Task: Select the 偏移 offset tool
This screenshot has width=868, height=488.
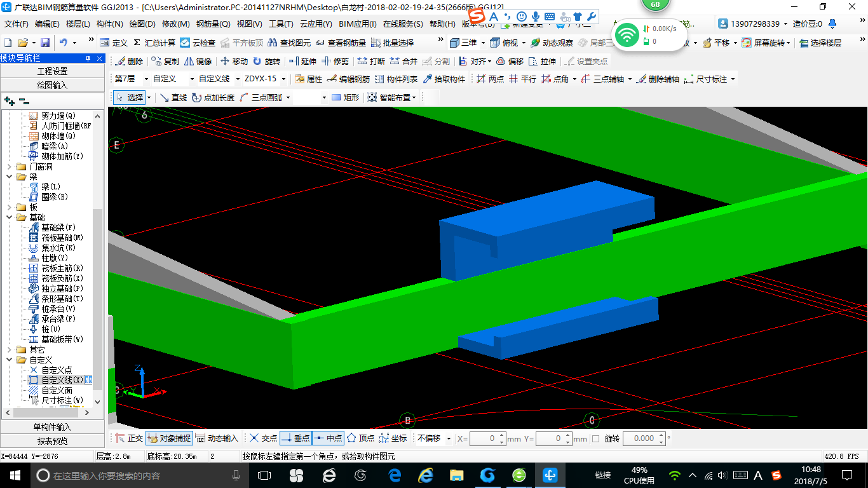Action: [x=510, y=61]
